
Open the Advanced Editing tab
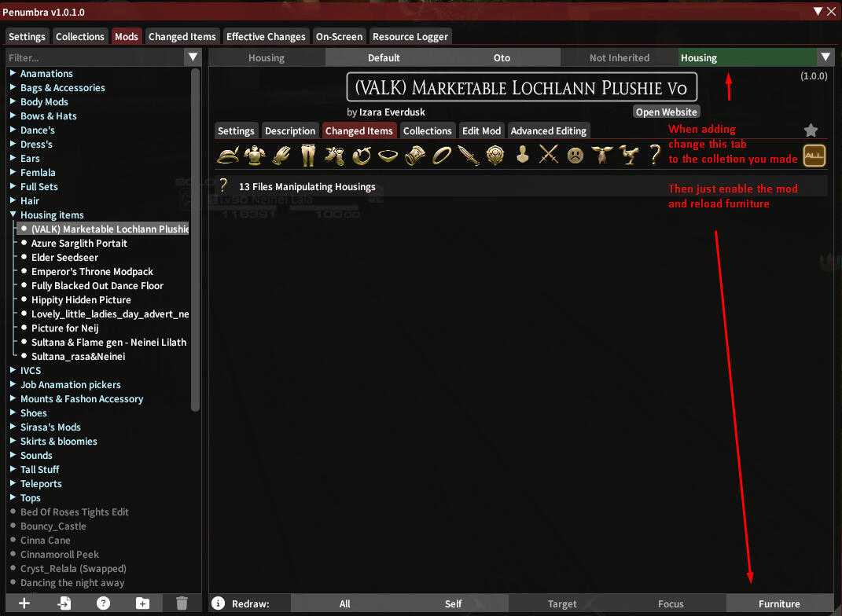coord(548,130)
